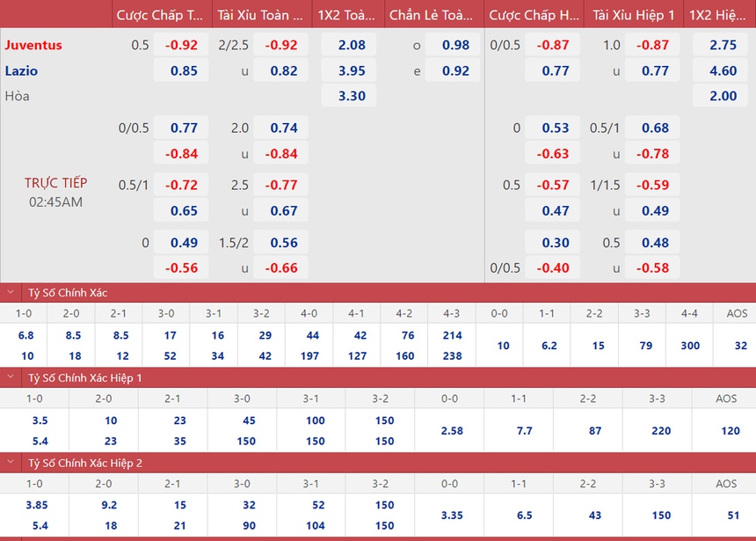The width and height of the screenshot is (756, 541).
Task: Choose even total goals at 0.92
Action: pyautogui.click(x=455, y=70)
